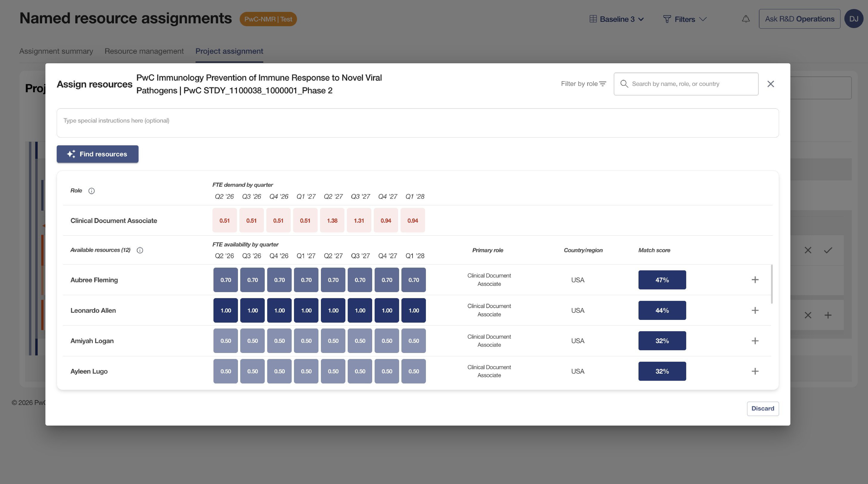Click the Find resources button
The height and width of the screenshot is (484, 868).
coord(97,154)
